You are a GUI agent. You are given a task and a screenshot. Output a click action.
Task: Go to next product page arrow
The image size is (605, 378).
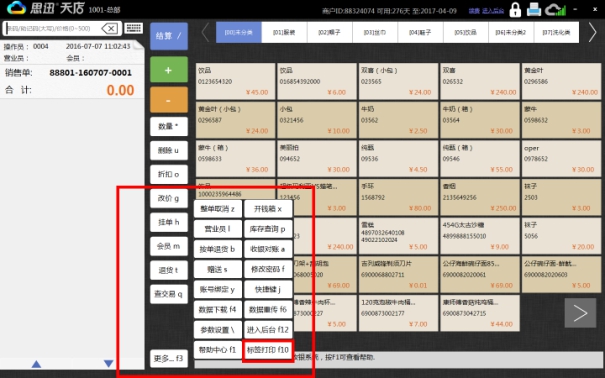[580, 313]
